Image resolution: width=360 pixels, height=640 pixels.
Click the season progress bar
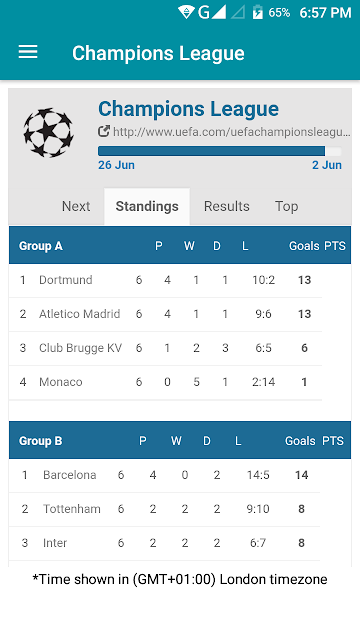(x=220, y=151)
